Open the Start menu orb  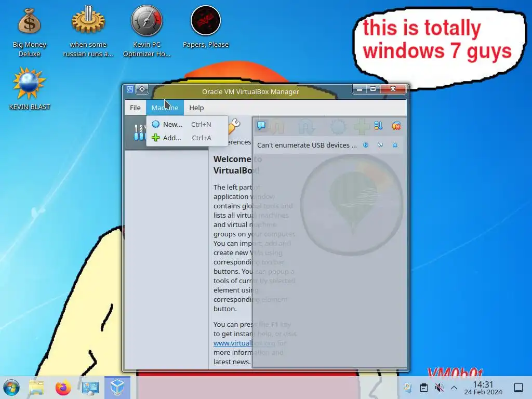click(11, 388)
